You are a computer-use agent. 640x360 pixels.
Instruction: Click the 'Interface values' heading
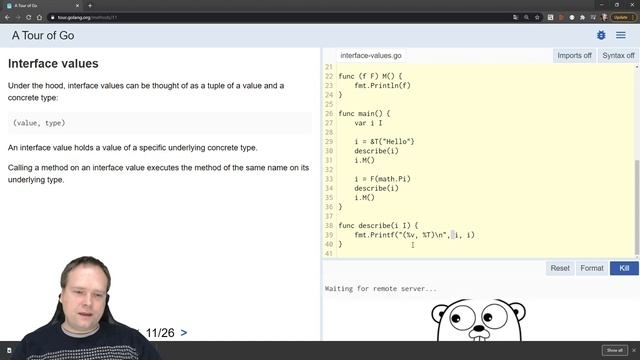[x=53, y=64]
